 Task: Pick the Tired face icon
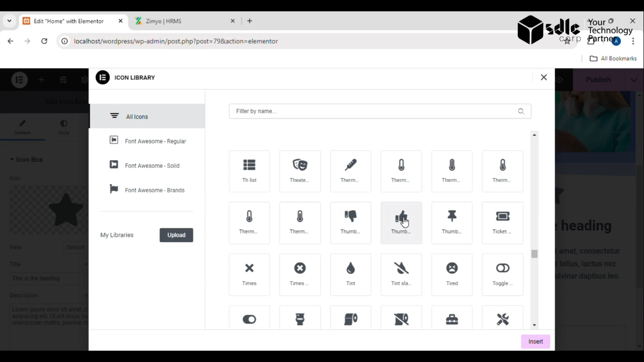(x=452, y=275)
